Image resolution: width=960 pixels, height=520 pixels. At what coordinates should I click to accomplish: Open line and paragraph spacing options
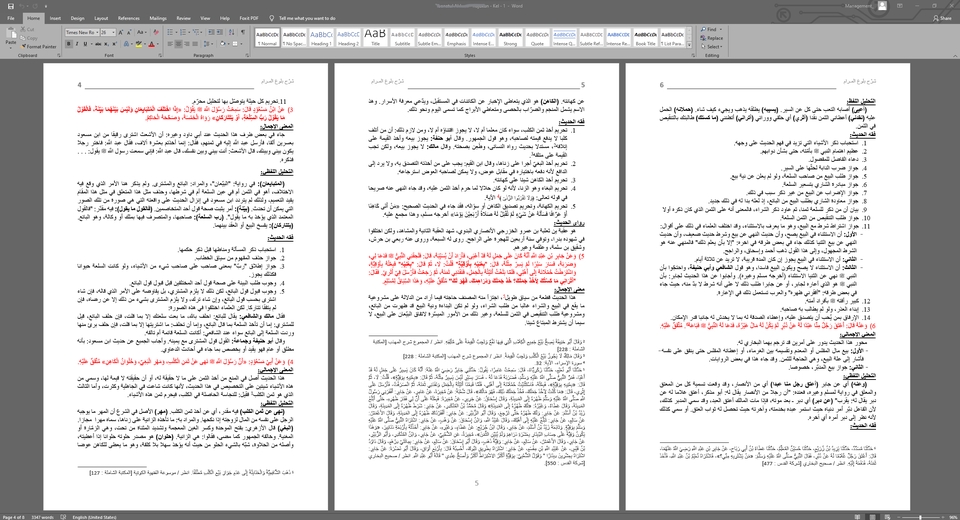coord(206,44)
